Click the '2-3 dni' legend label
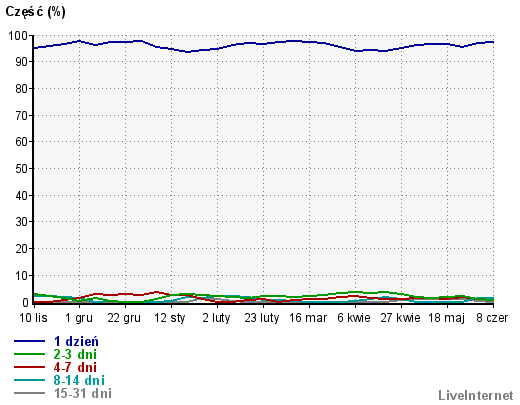This screenshot has width=520, height=405. click(75, 354)
